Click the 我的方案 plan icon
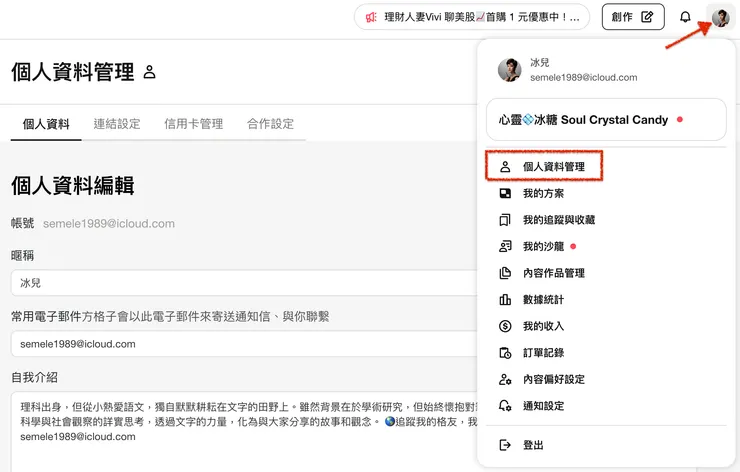 pyautogui.click(x=505, y=193)
